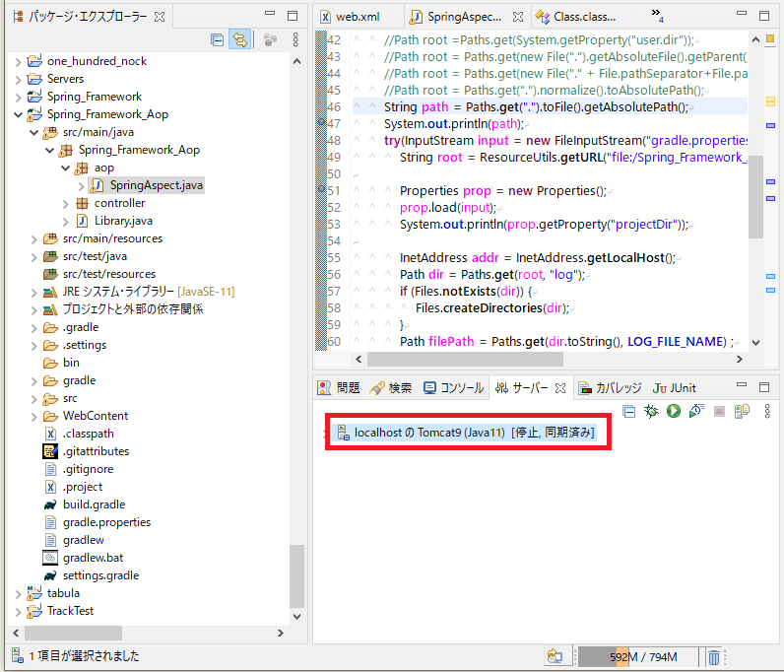This screenshot has width=784, height=672.
Task: Open the 問題 tab
Action: [339, 388]
